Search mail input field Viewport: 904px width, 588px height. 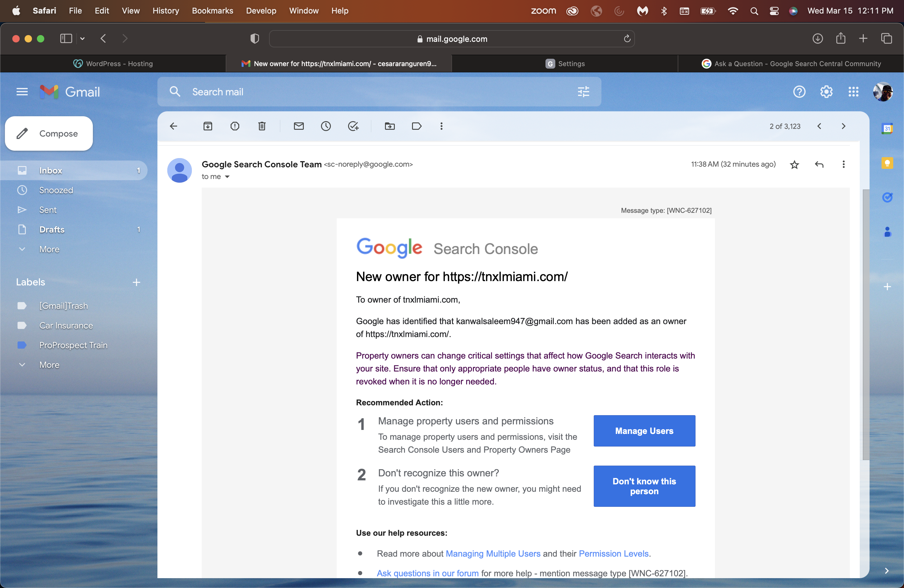click(x=379, y=92)
